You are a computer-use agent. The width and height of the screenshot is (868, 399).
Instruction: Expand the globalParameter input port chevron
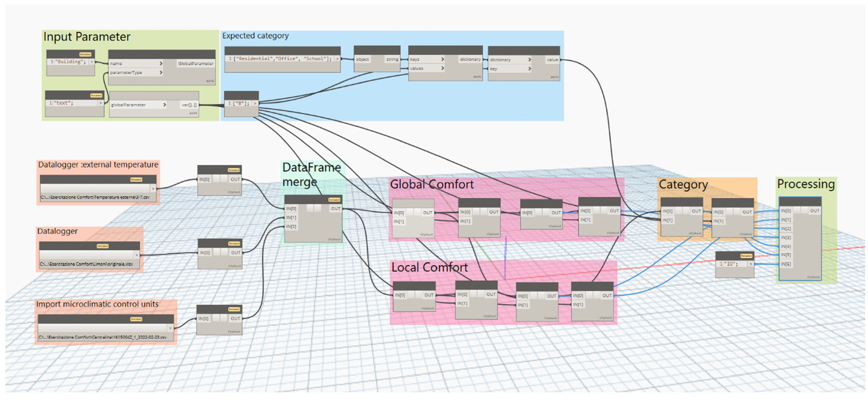(164, 105)
